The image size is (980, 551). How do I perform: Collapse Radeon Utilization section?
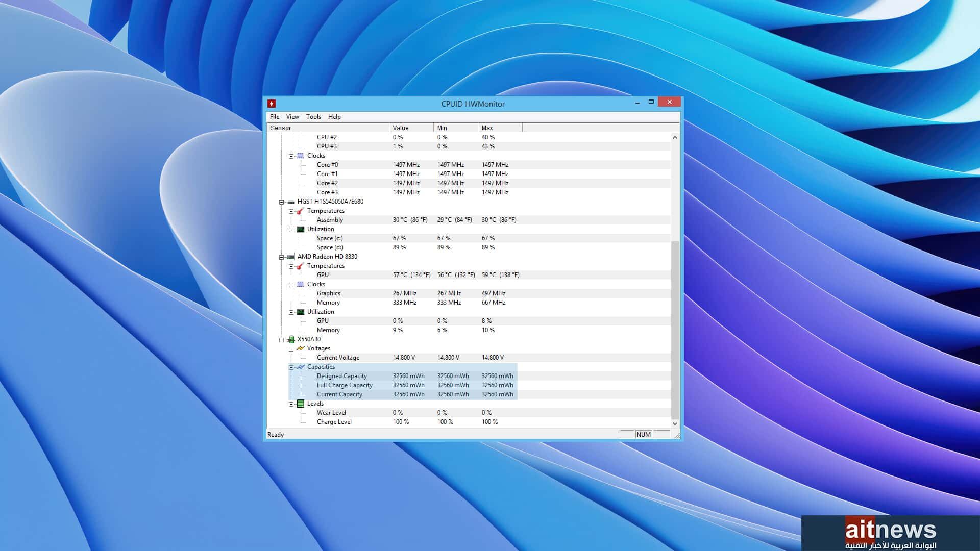pyautogui.click(x=291, y=312)
